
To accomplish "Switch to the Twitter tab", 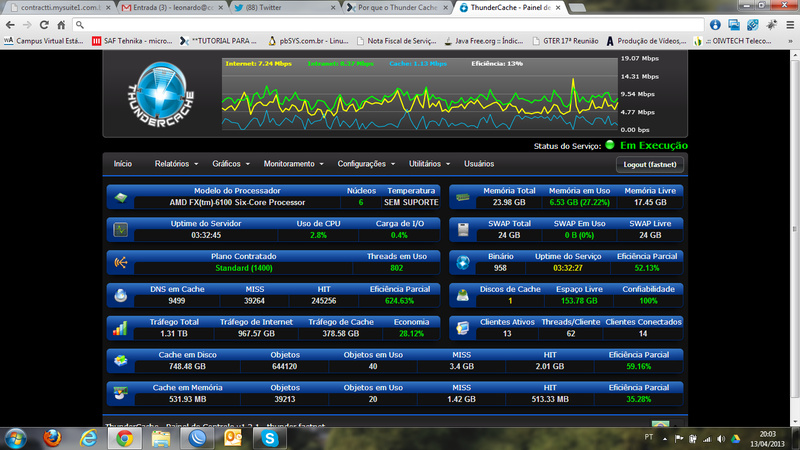I will coord(285,8).
